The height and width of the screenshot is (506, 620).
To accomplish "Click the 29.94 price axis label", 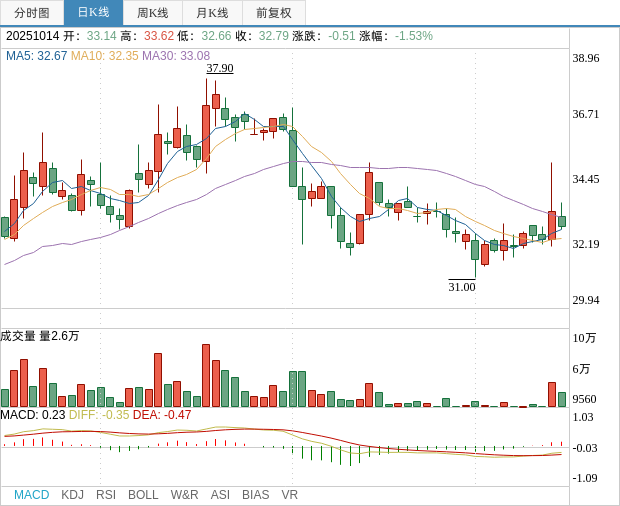I will pos(586,300).
